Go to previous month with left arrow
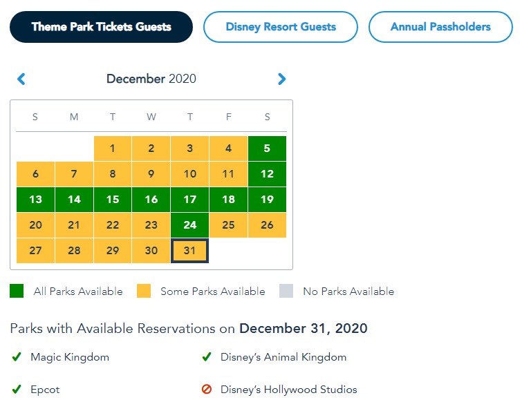The width and height of the screenshot is (522, 420). (21, 79)
